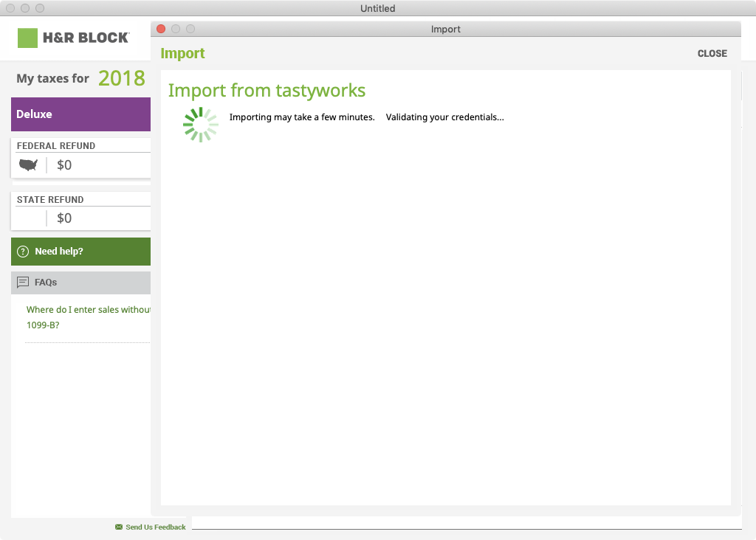The image size is (756, 540).
Task: Select the purple Deluxe banner
Action: click(x=81, y=114)
